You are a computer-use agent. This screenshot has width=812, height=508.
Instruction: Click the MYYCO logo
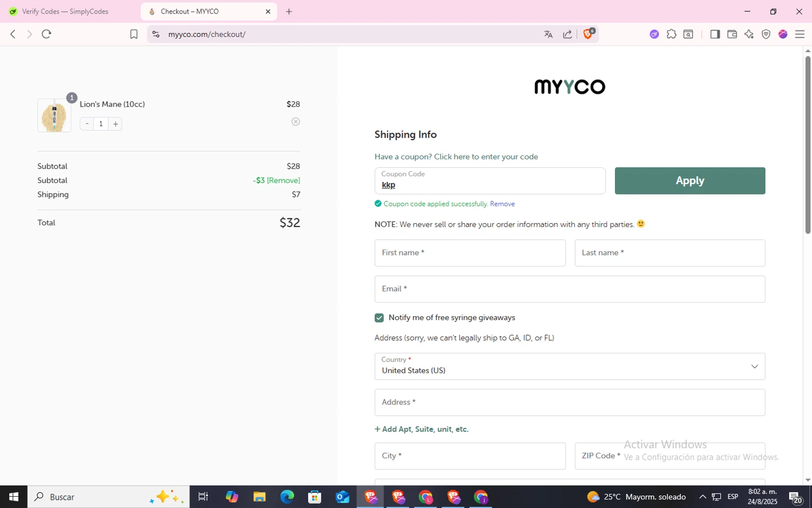click(x=569, y=87)
